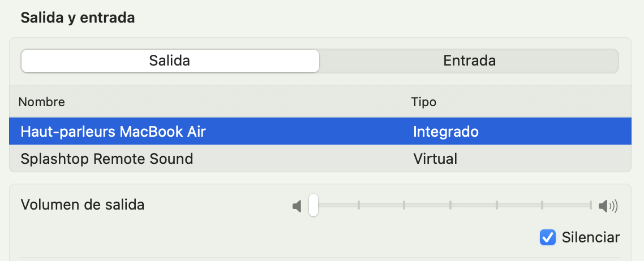Click the Virtual type cell

pyautogui.click(x=435, y=159)
